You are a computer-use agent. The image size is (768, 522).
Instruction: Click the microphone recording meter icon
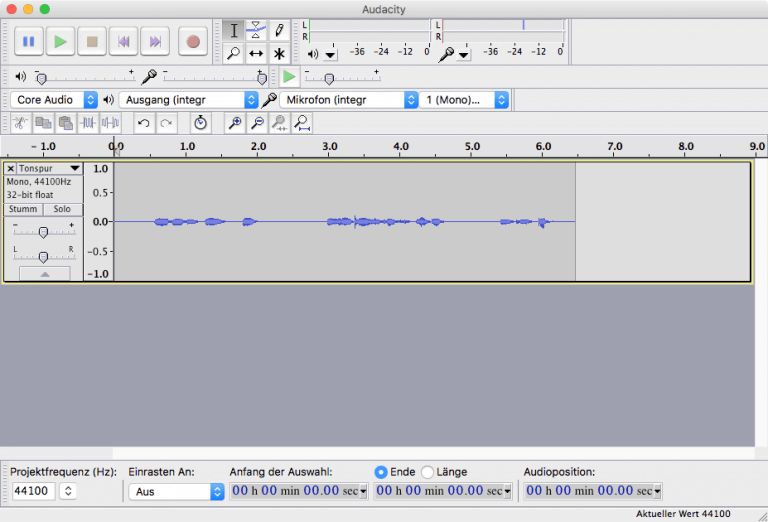click(x=446, y=54)
